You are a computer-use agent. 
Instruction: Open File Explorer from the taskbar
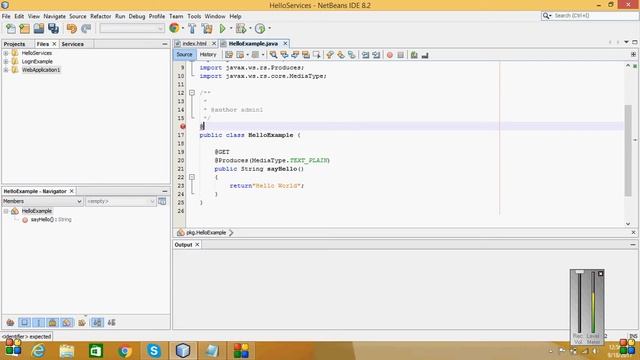pos(67,351)
